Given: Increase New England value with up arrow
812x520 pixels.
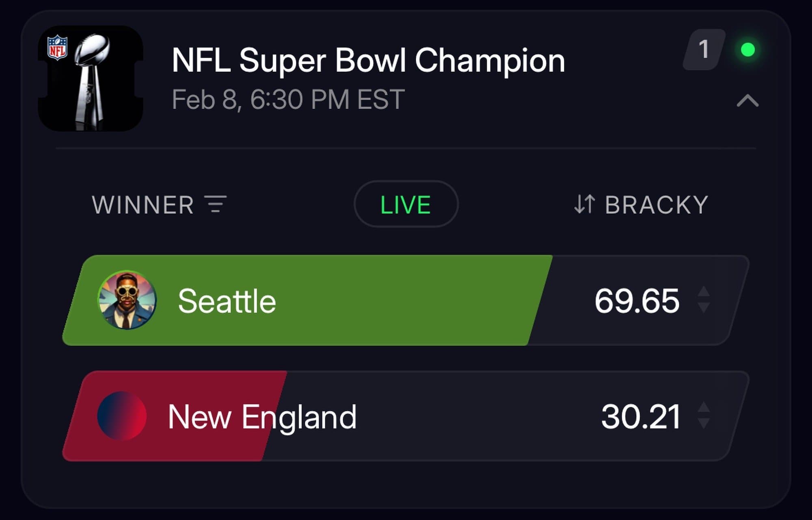Looking at the screenshot, I should [x=704, y=407].
